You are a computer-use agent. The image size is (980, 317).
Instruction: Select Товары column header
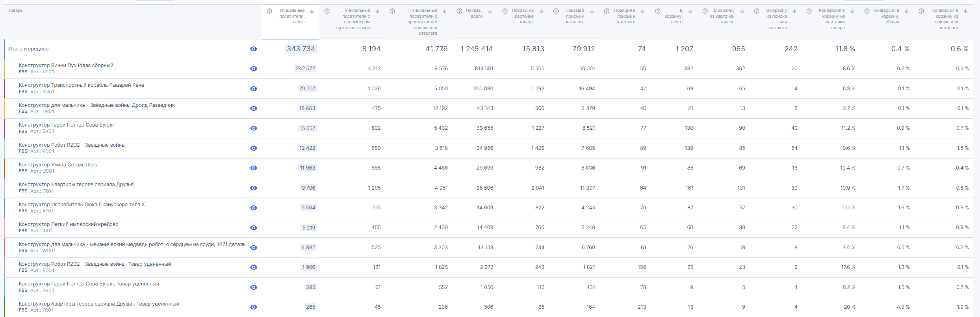point(16,10)
